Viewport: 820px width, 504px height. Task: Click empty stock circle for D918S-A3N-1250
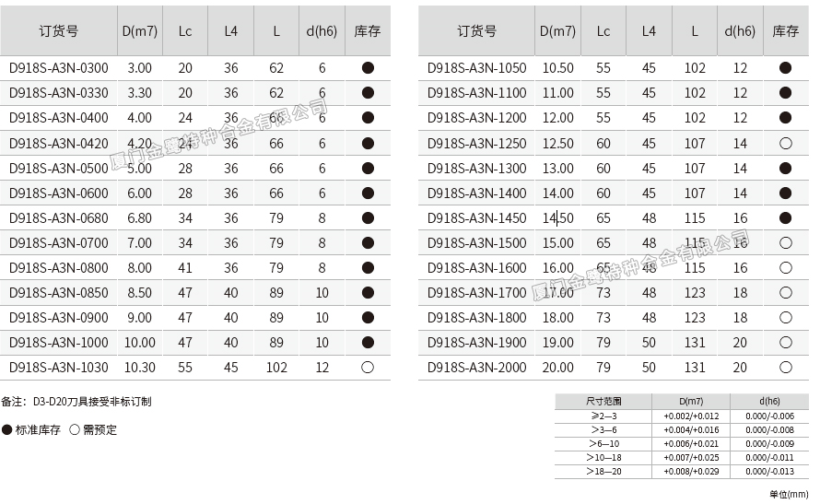(x=785, y=144)
